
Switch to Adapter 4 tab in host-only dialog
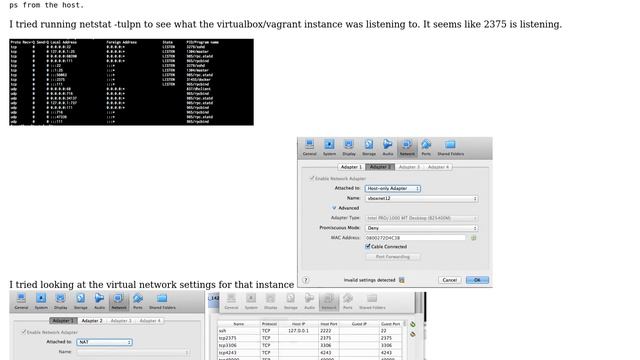[438, 167]
